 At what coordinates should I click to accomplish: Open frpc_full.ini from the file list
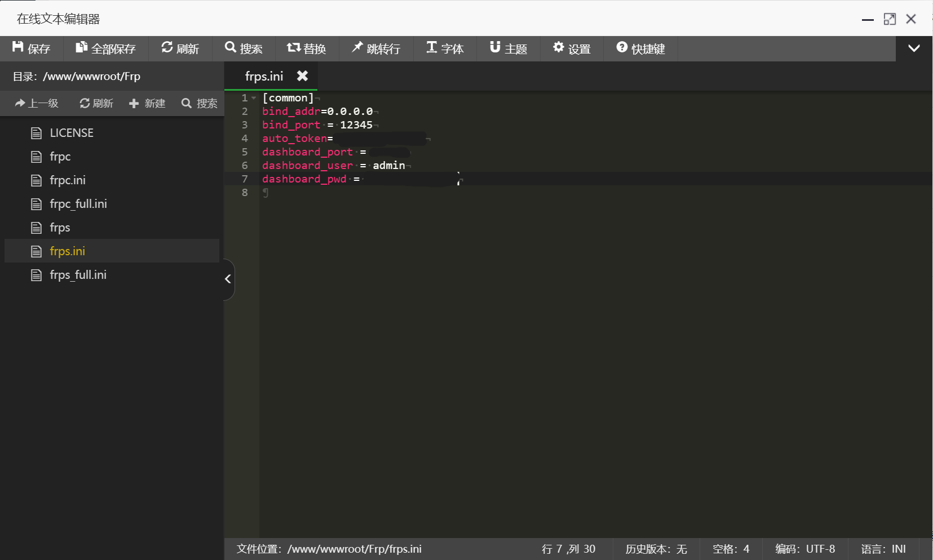click(78, 204)
